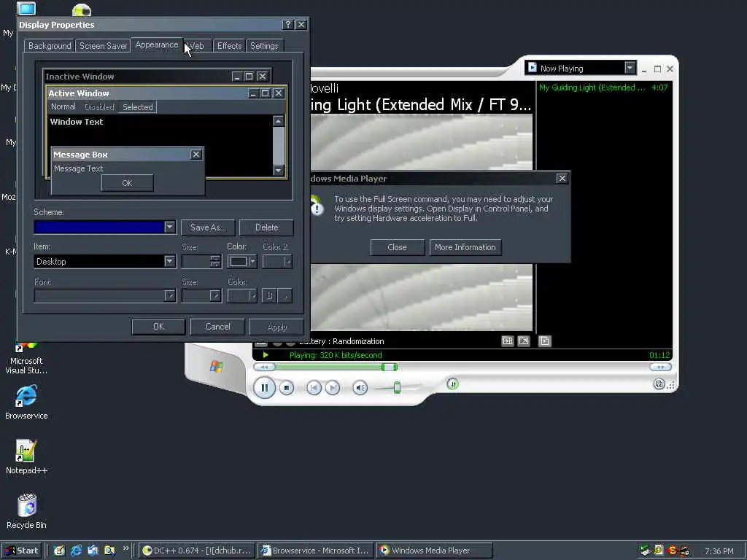Click the preview Message Box OK button
The height and width of the screenshot is (560, 747).
coord(127,183)
